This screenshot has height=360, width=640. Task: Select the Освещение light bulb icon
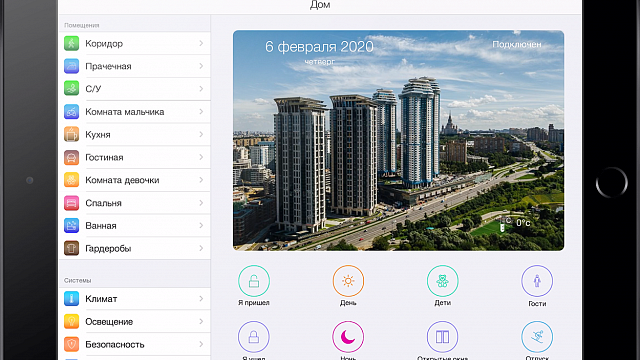click(71, 322)
